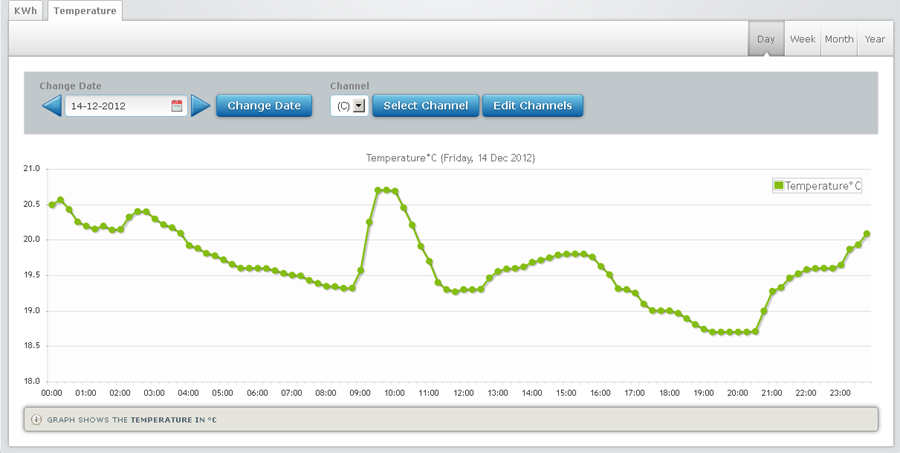Expand the Channel (C) dropdown
Screen dimensions: 900x453
pyautogui.click(x=359, y=105)
